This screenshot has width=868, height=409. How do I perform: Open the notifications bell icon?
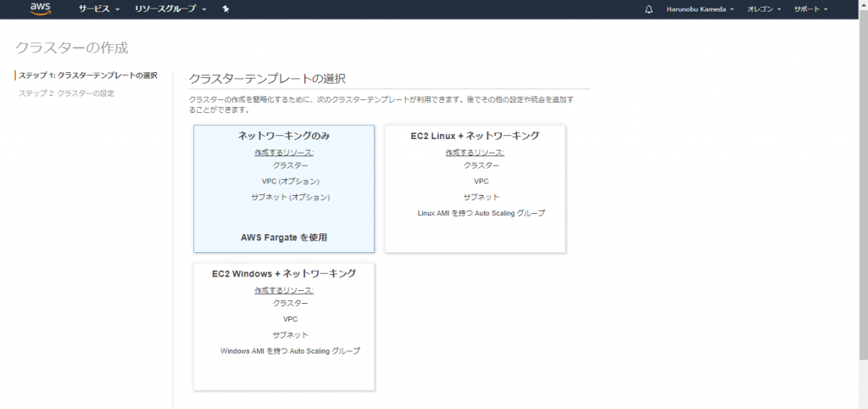[648, 9]
